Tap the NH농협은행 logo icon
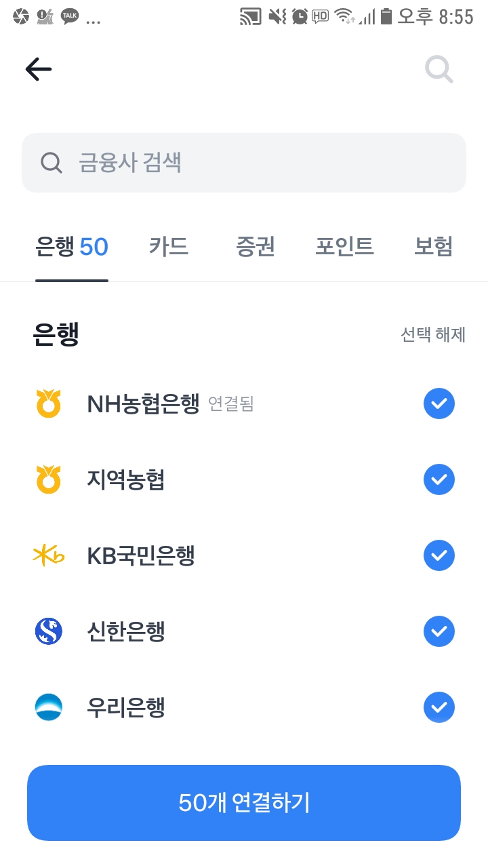 (x=48, y=403)
